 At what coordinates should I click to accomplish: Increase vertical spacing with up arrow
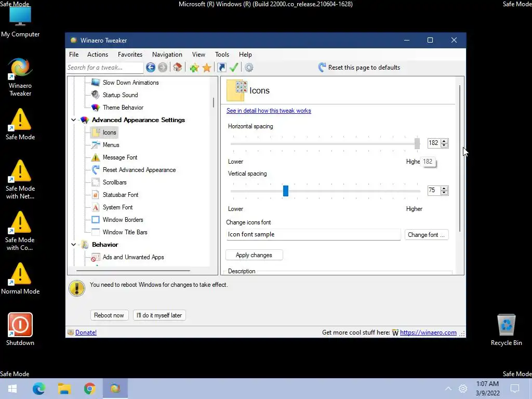(444, 188)
